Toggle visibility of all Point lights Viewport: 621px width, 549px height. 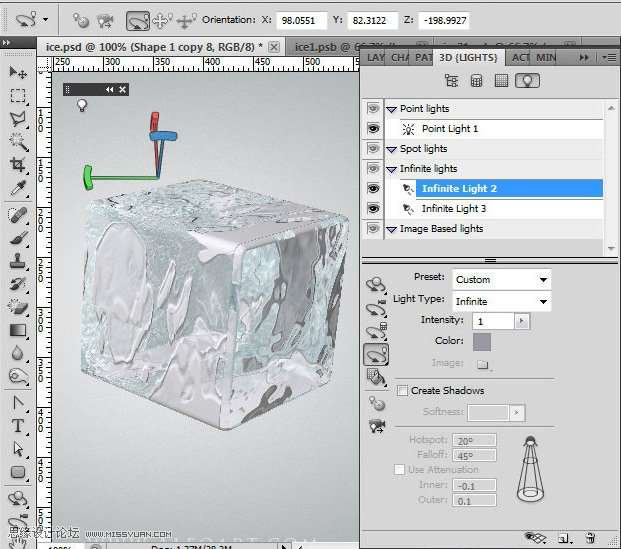373,108
